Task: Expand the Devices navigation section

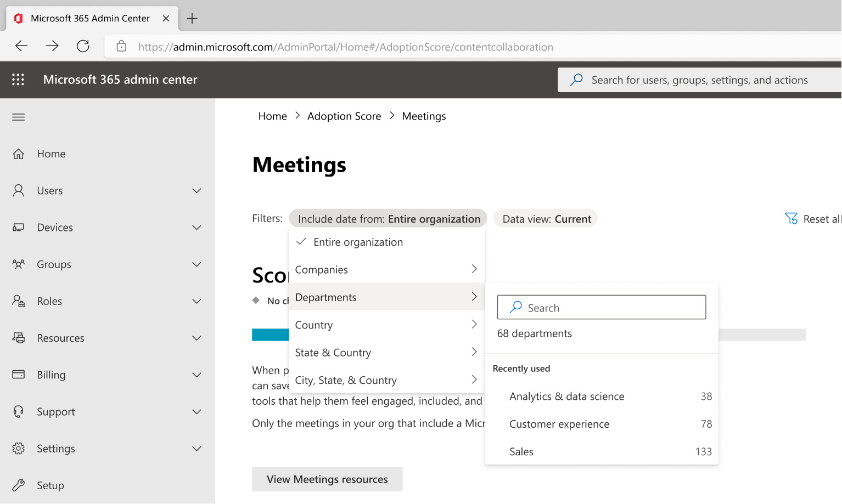Action: 197,227
